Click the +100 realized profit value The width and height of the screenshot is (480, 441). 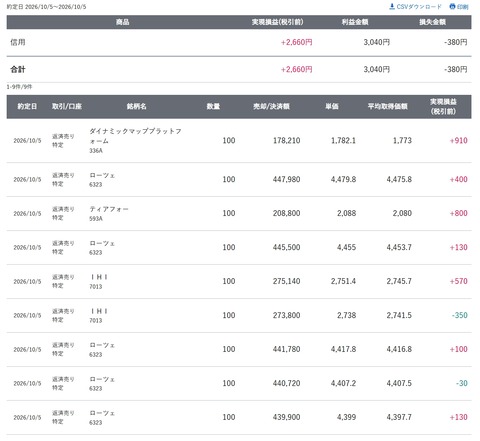[x=459, y=349]
